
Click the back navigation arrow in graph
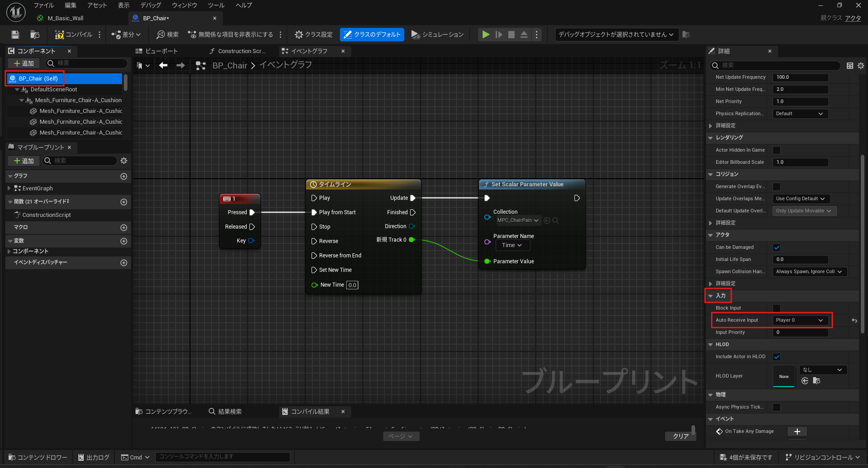[x=163, y=65]
